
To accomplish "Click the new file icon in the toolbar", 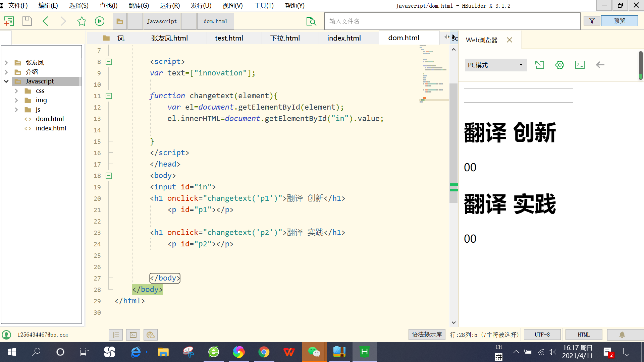I will [9, 21].
